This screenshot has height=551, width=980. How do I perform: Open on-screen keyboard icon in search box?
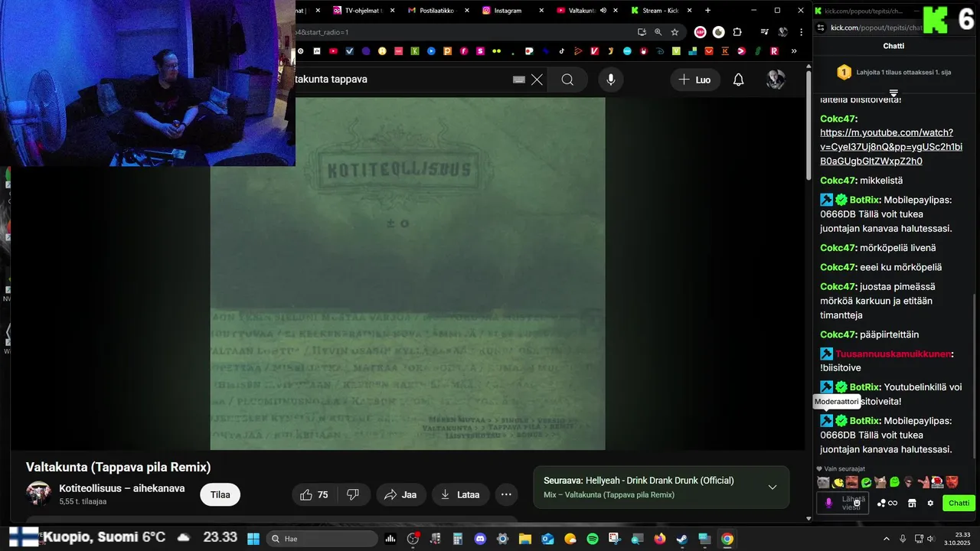[x=518, y=80]
